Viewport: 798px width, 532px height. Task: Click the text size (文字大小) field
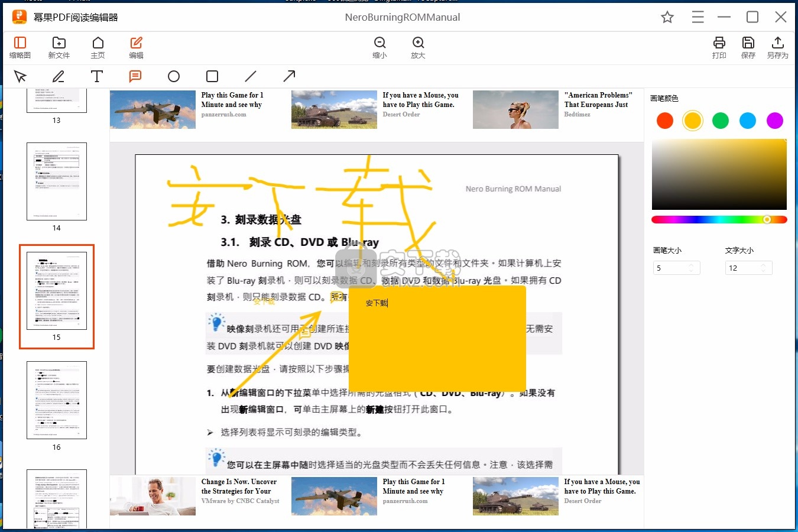(x=748, y=268)
